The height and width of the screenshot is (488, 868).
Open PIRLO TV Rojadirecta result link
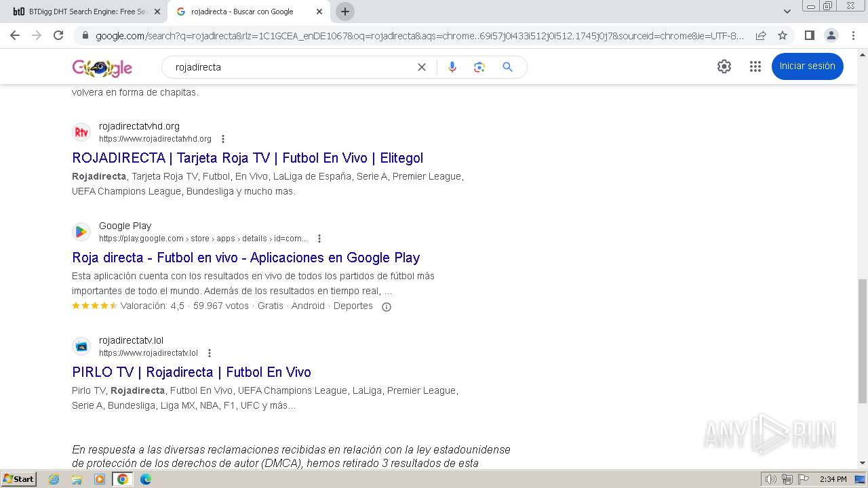[191, 372]
